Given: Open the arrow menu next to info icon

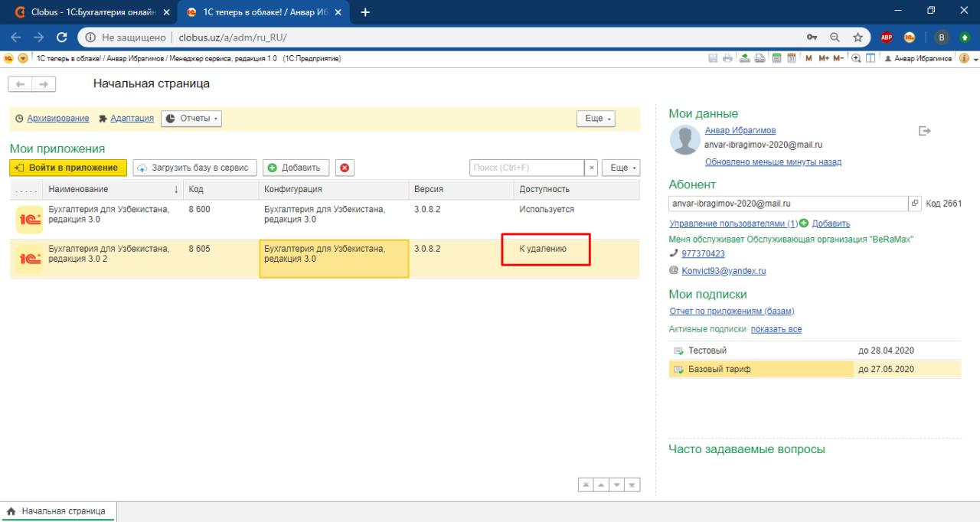Looking at the screenshot, I should click(976, 59).
